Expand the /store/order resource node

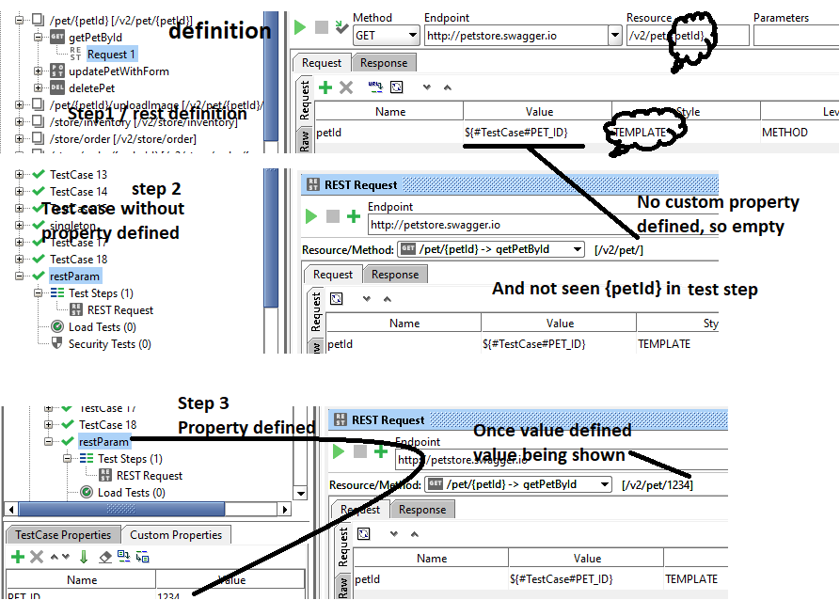(20, 138)
